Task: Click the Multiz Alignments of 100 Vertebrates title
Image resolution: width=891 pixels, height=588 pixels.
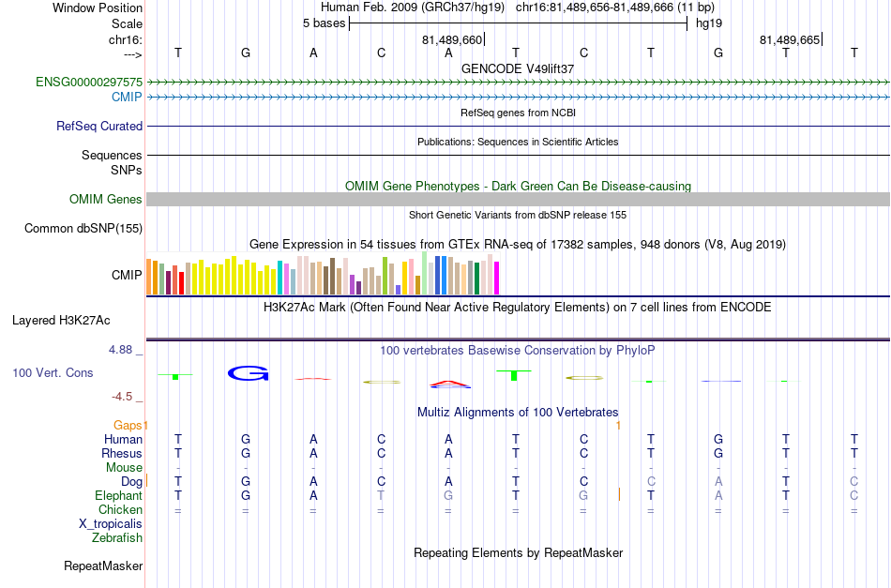Action: [518, 412]
